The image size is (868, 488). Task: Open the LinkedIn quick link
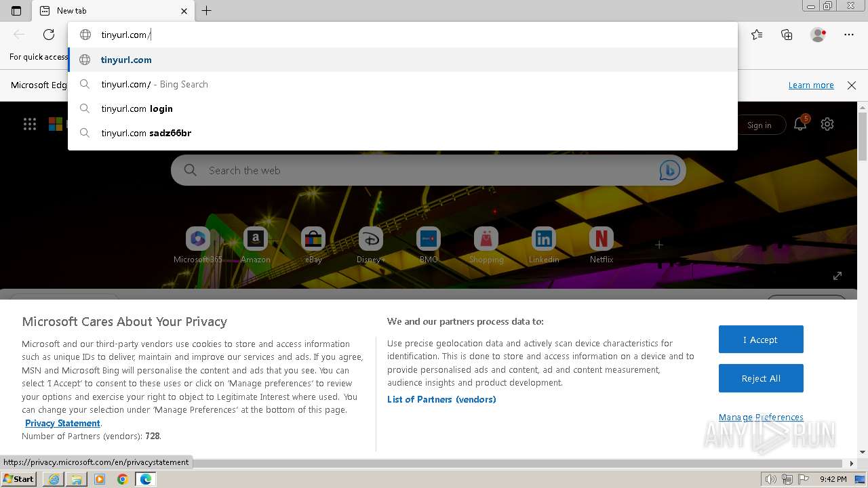(x=544, y=245)
